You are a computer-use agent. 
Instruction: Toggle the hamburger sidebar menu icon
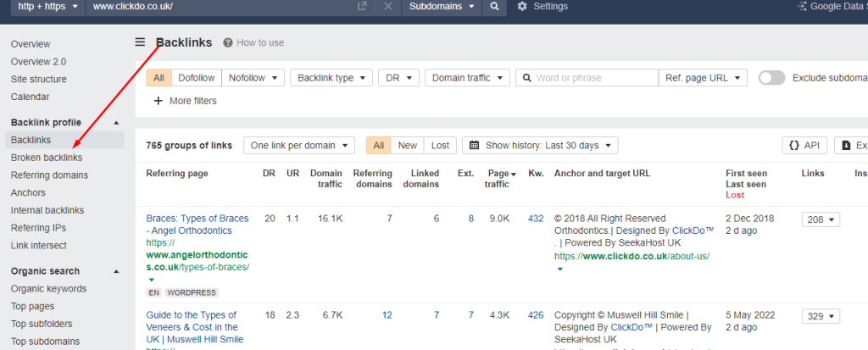140,42
